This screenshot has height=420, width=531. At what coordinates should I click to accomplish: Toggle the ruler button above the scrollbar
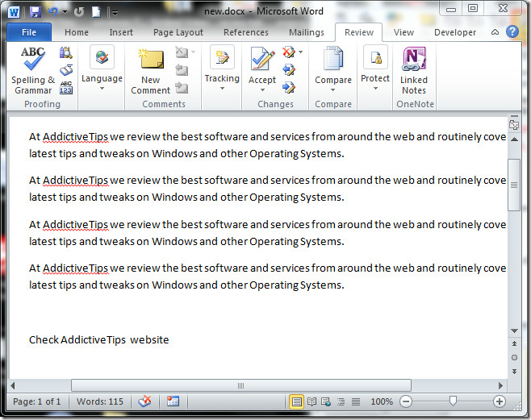[x=514, y=125]
